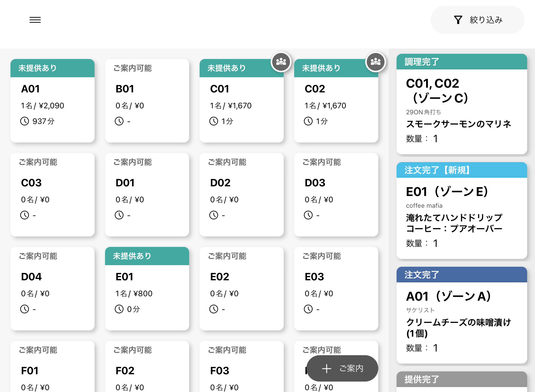Click the clock icon on C01
Screen dimensions: 535x392
[x=214, y=121]
